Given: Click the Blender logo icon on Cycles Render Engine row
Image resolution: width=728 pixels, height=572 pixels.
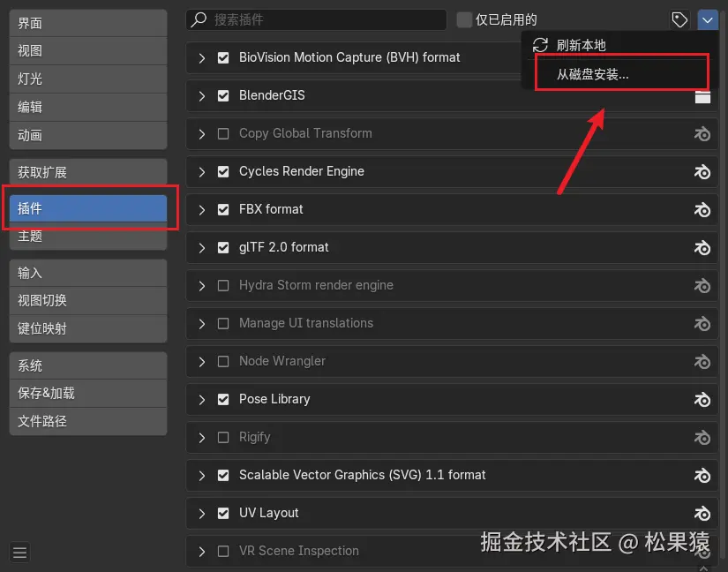Looking at the screenshot, I should tap(702, 172).
